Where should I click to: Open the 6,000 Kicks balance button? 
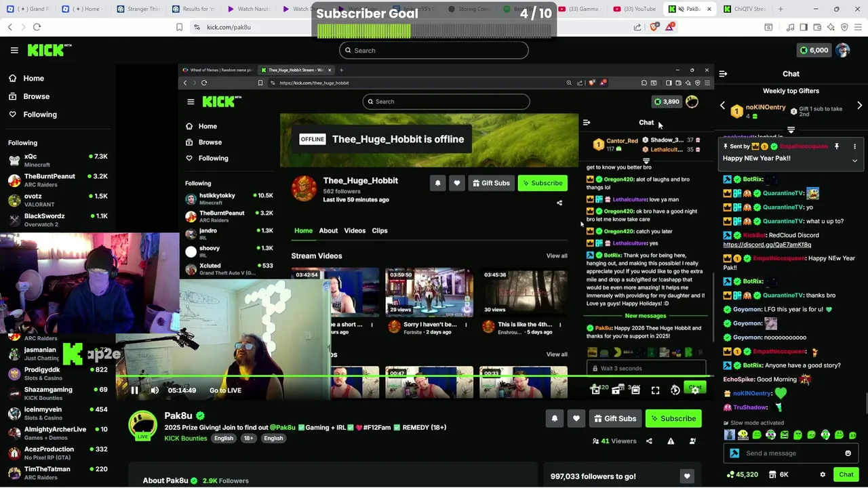pos(814,50)
